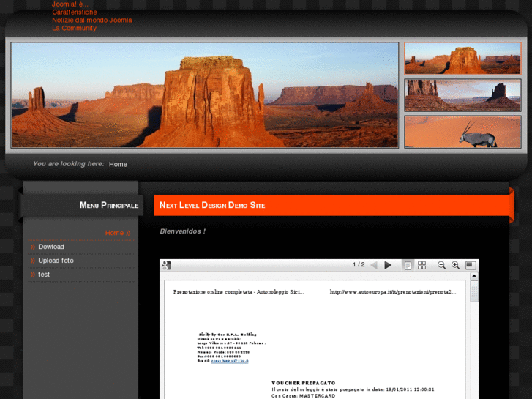This screenshot has width=532, height=399.
Task: Open the test menu item
Action: (44, 275)
